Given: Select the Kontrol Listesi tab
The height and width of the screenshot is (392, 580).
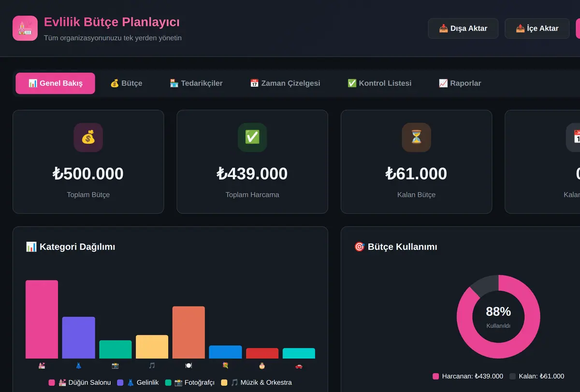Looking at the screenshot, I should [379, 83].
